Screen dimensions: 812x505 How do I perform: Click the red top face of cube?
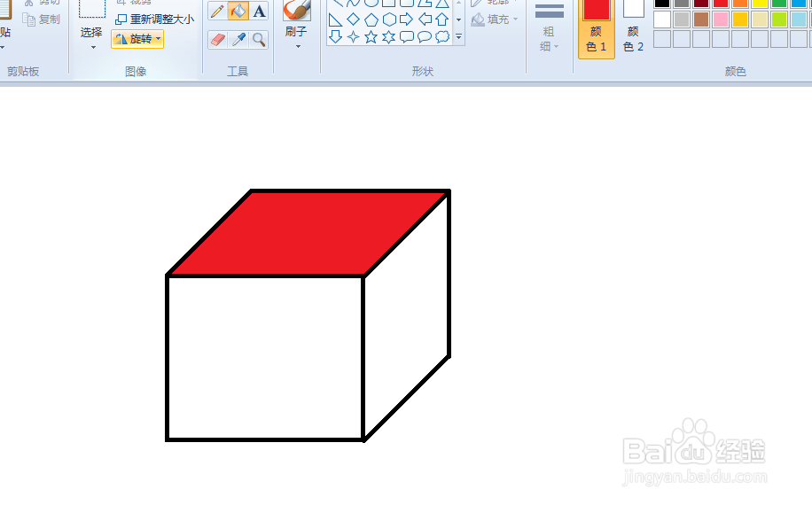point(308,233)
